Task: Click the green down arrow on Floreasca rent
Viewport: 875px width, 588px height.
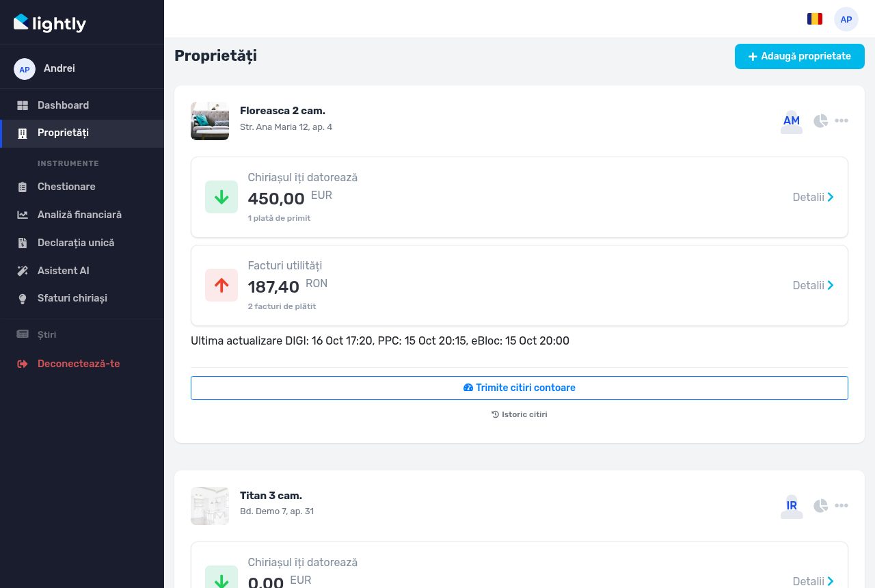Action: (221, 197)
